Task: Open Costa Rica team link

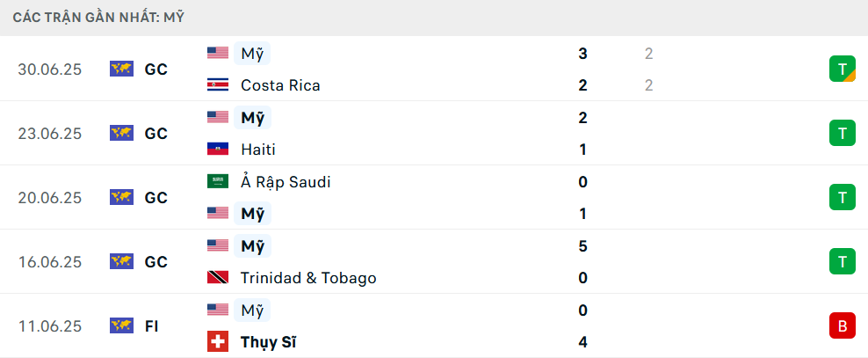Action: (x=280, y=85)
